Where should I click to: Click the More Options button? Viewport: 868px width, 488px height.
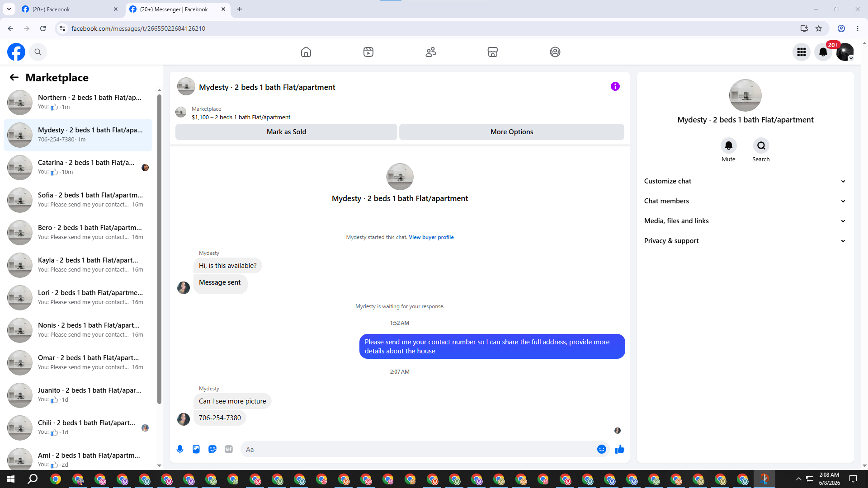tap(512, 132)
